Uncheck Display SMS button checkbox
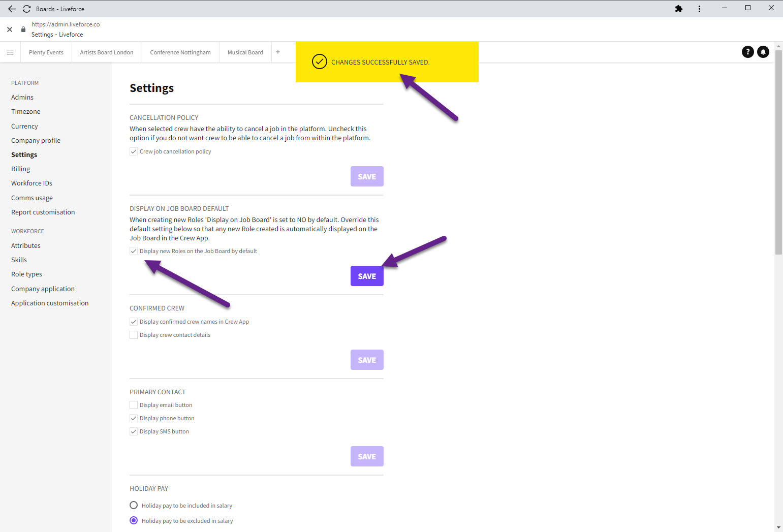Viewport: 783px width, 532px height. point(134,431)
